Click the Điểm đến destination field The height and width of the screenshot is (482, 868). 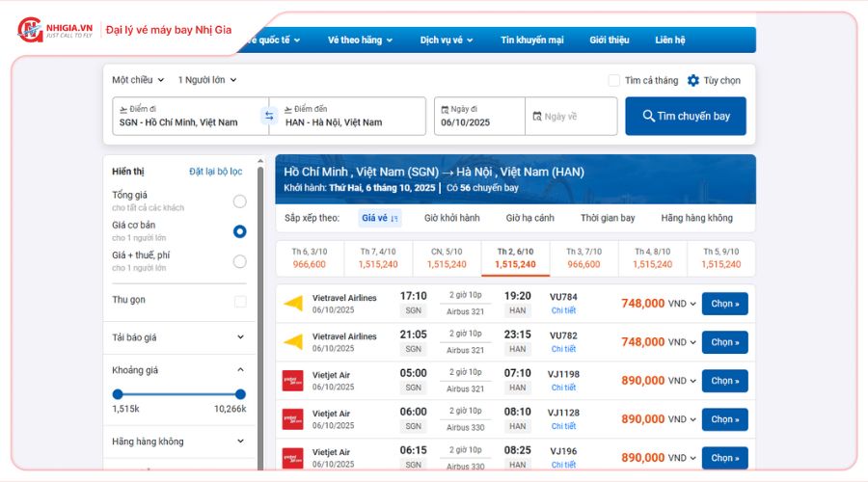click(x=347, y=117)
